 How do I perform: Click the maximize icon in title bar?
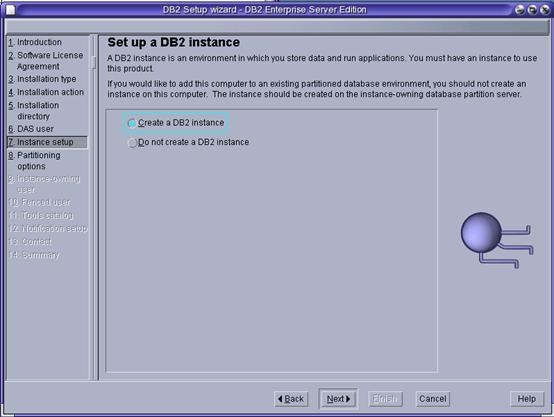point(532,10)
